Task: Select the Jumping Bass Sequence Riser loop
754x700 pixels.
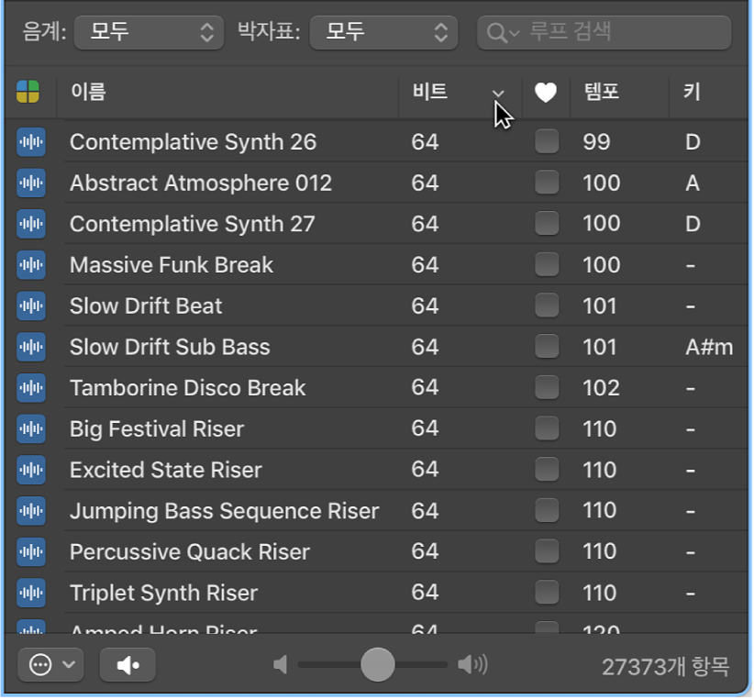Action: click(x=224, y=511)
